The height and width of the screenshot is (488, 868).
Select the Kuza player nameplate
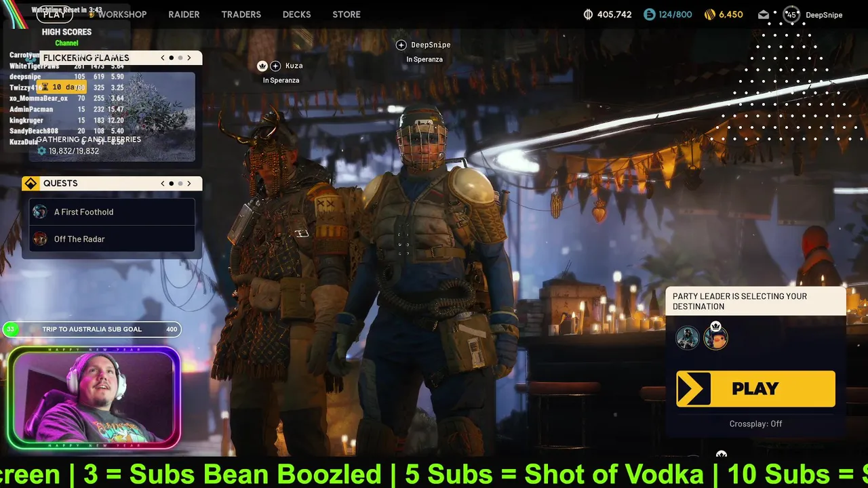[294, 66]
